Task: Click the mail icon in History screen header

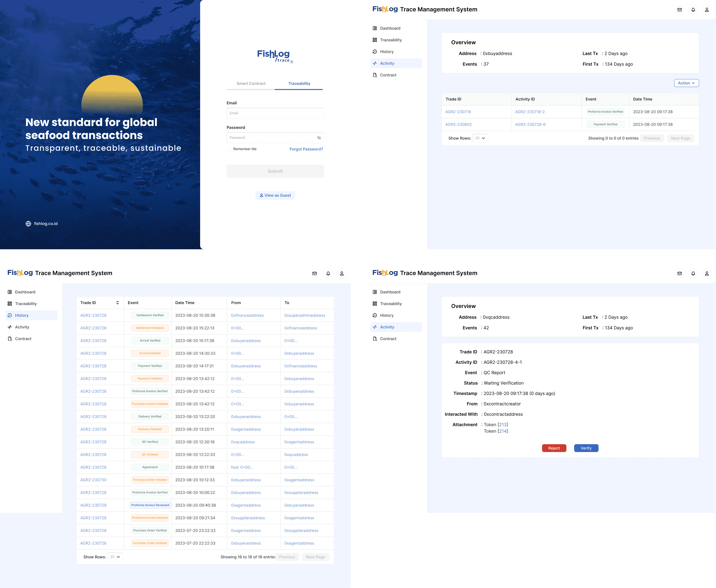Action: 314,273
